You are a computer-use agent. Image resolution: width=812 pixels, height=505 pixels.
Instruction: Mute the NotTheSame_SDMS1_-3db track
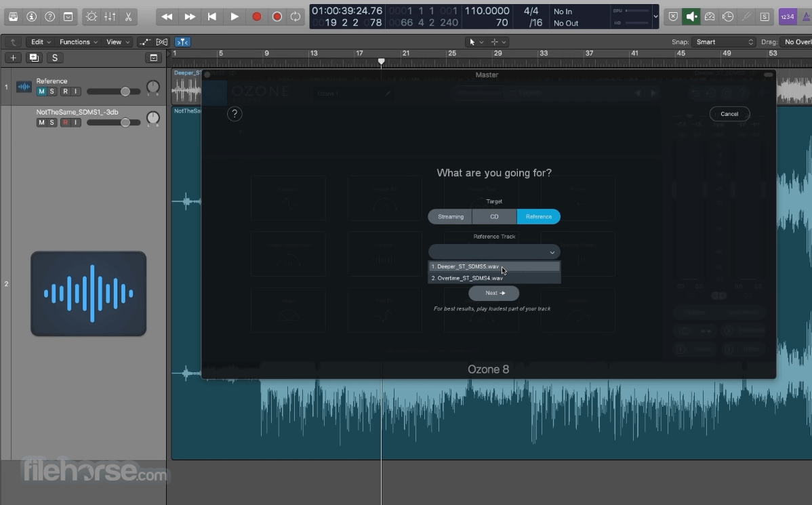point(41,123)
